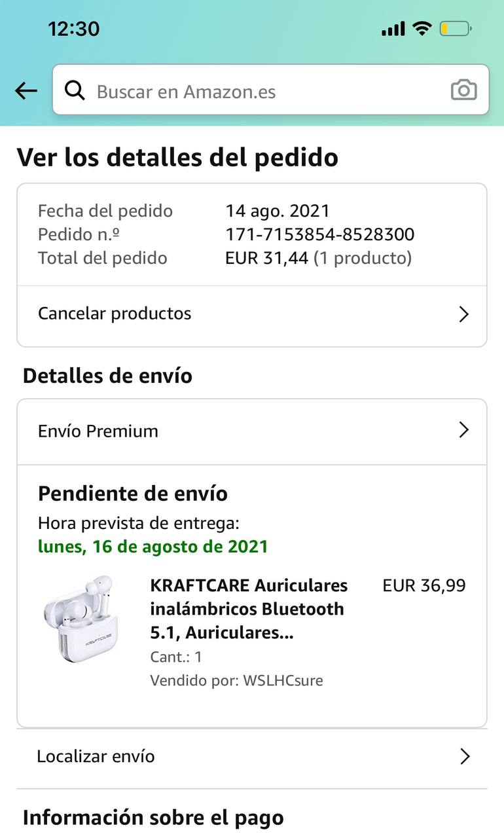Open Envío Premium shipping details
504x838 pixels.
click(252, 432)
